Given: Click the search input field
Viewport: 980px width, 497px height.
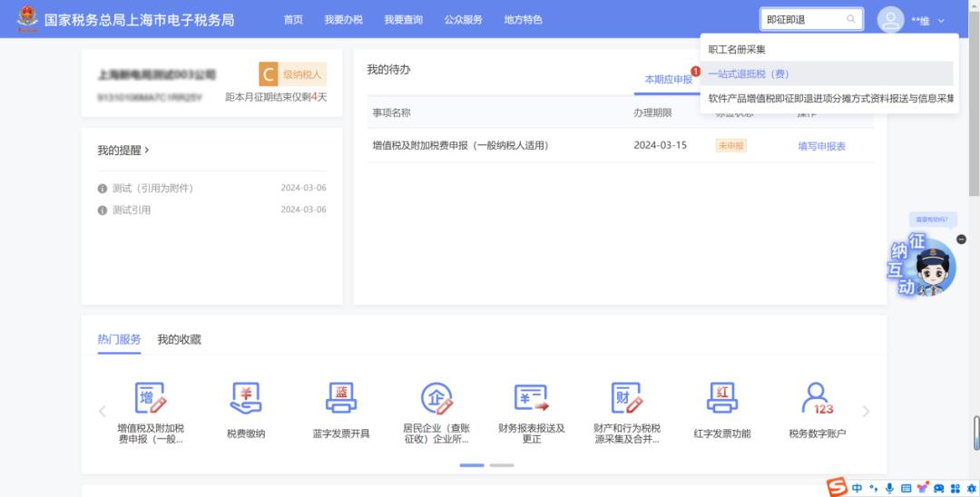Looking at the screenshot, I should (x=803, y=19).
